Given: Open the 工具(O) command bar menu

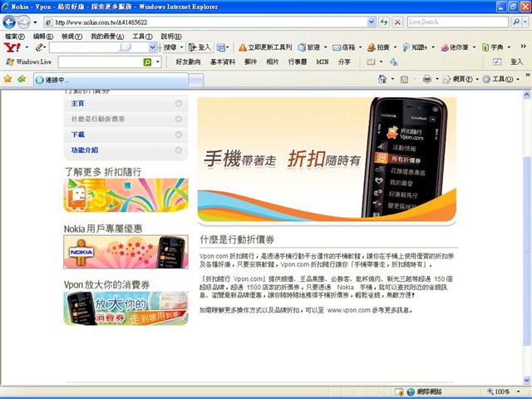Looking at the screenshot, I should [500, 80].
